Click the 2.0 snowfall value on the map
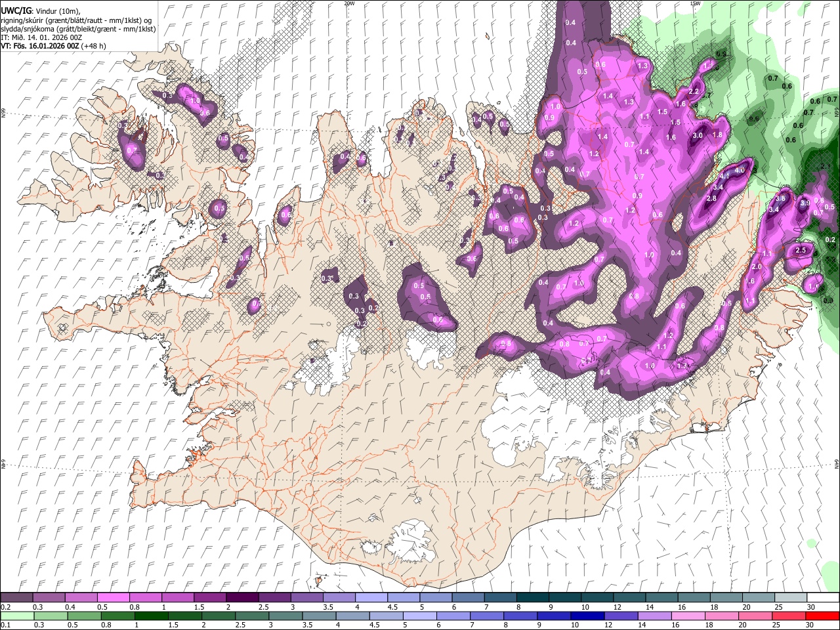Screen dimensions: 840x630 point(757,267)
